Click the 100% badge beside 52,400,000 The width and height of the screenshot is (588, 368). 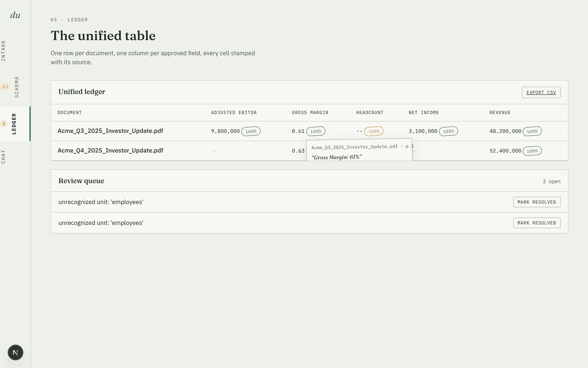[x=532, y=151]
